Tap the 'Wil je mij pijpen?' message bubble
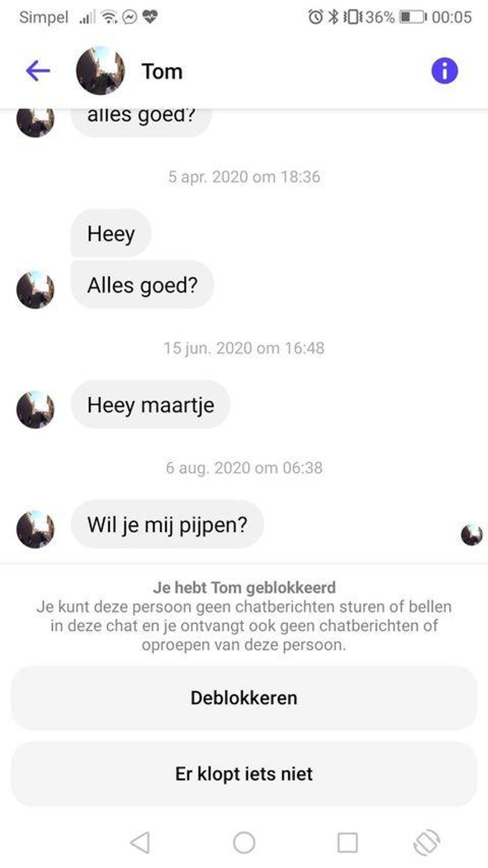The height and width of the screenshot is (868, 488). (167, 524)
